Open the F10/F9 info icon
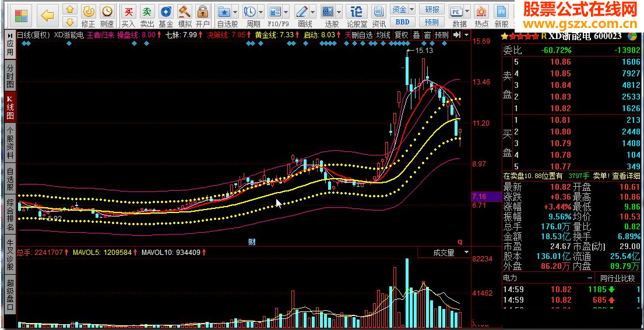The height and width of the screenshot is (330, 644). (x=275, y=12)
